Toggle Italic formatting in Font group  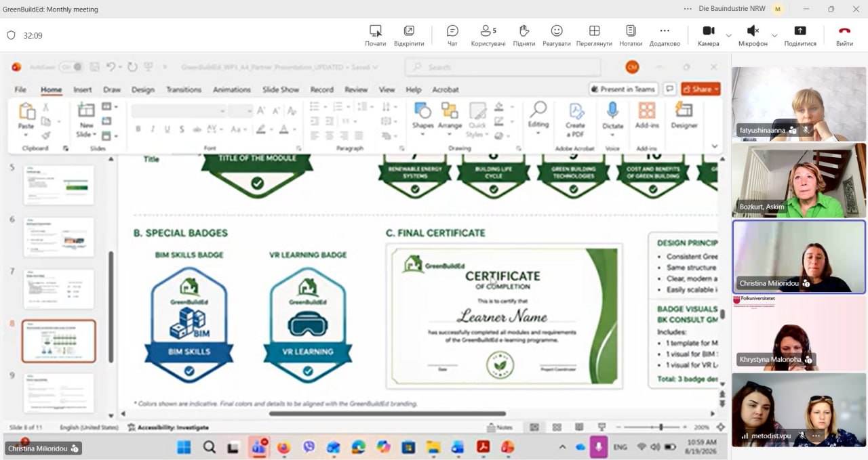point(153,129)
